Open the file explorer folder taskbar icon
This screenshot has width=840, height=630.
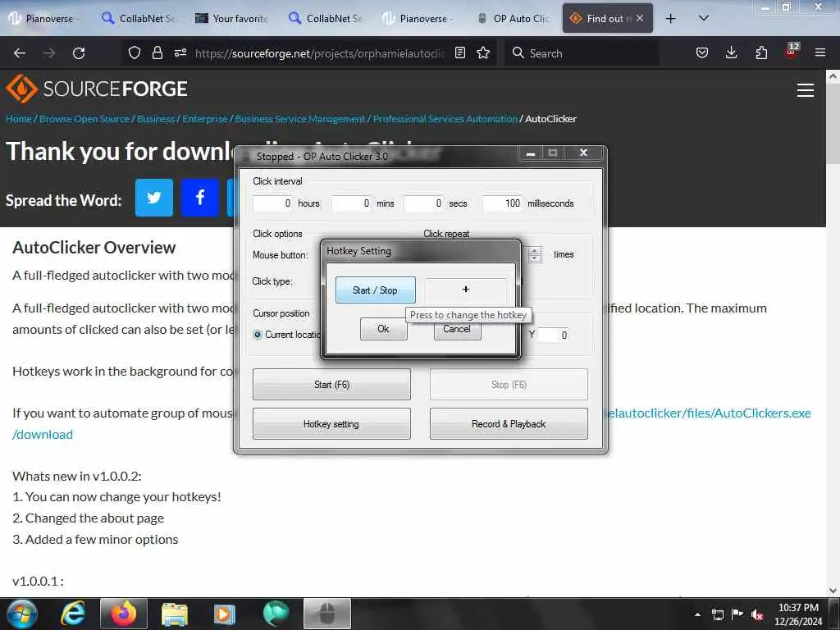click(x=175, y=614)
